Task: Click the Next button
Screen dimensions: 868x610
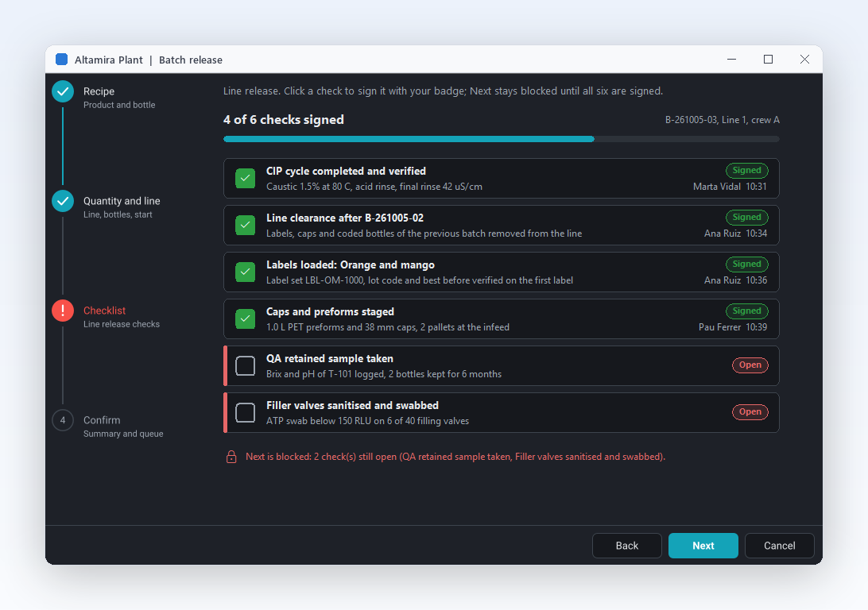Action: 703,546
